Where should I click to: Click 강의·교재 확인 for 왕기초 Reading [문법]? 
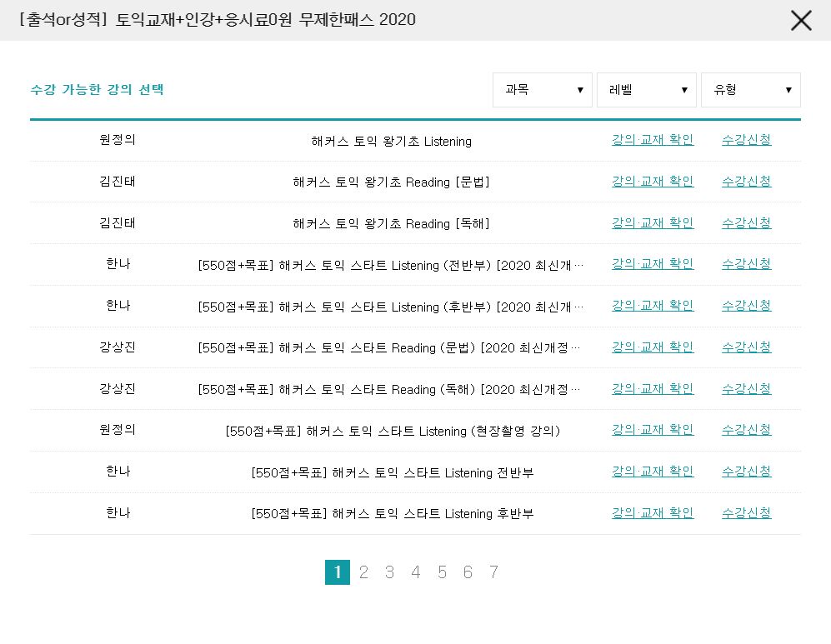coord(653,181)
